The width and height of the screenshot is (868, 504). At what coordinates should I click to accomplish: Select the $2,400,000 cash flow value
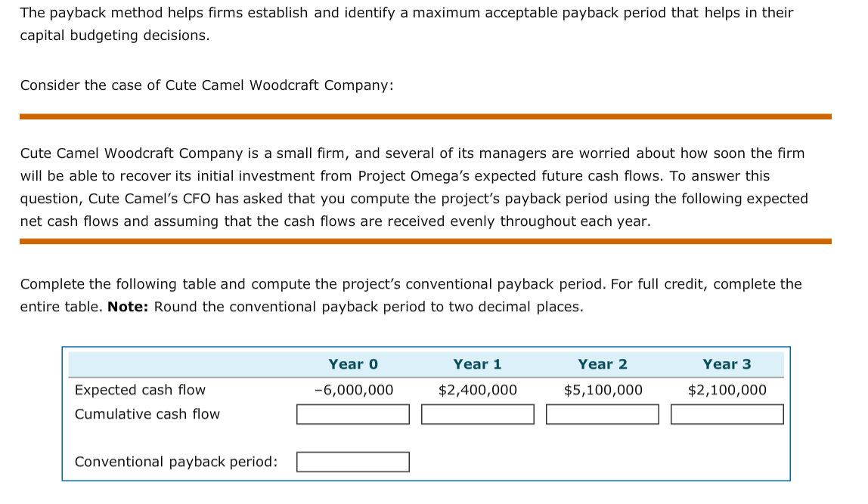tap(478, 390)
